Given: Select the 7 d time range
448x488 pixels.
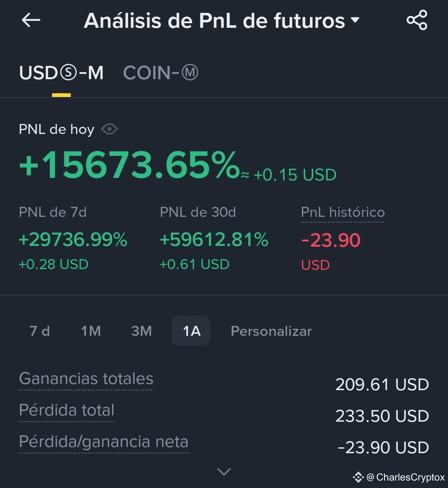Looking at the screenshot, I should click(x=39, y=331).
